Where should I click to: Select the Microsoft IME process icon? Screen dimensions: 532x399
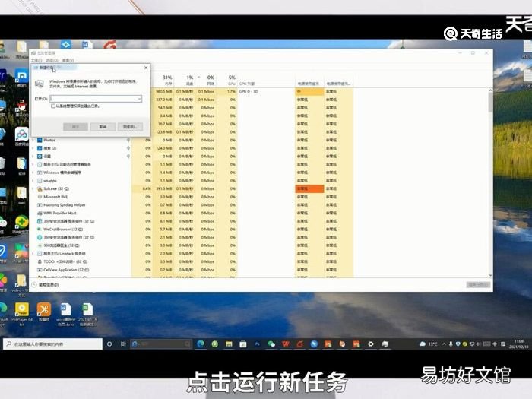click(40, 197)
